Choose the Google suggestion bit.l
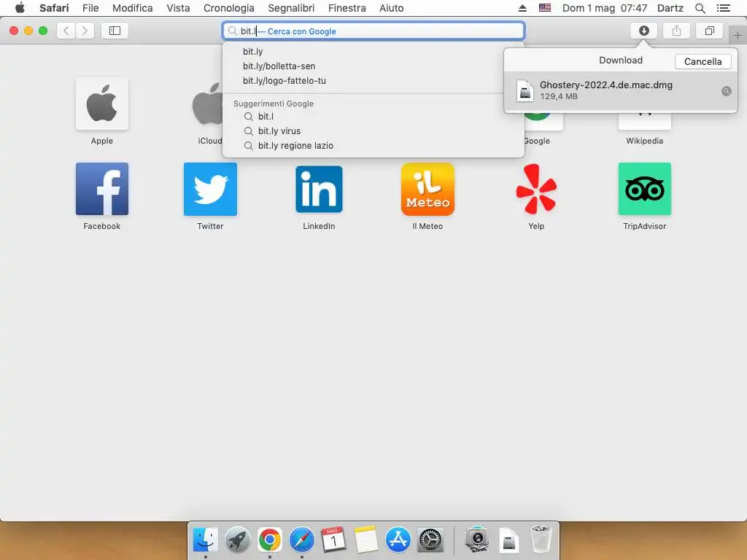Viewport: 747px width, 560px height. [373, 117]
